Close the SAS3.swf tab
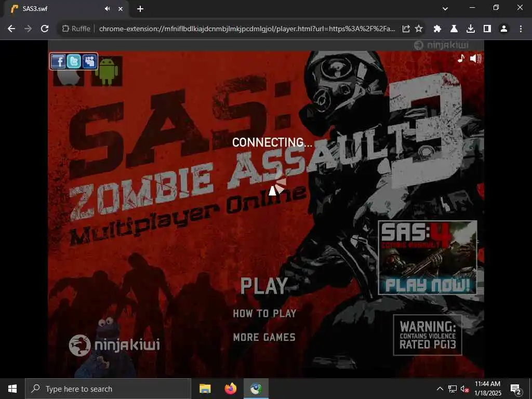The image size is (532, 399). click(121, 9)
